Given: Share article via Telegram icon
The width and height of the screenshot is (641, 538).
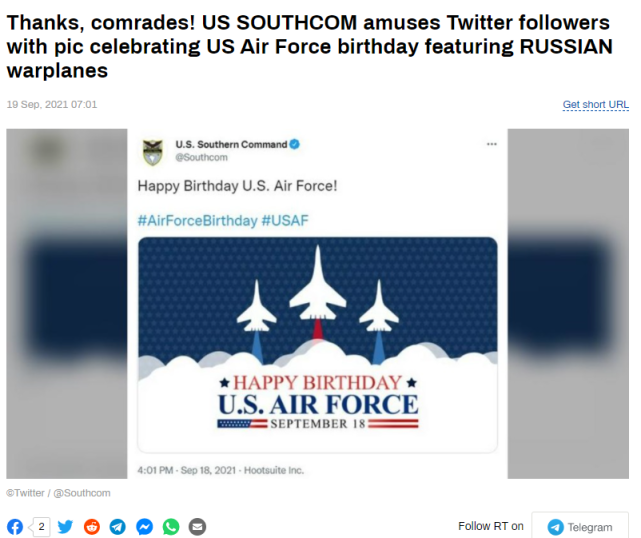Looking at the screenshot, I should click(x=118, y=527).
